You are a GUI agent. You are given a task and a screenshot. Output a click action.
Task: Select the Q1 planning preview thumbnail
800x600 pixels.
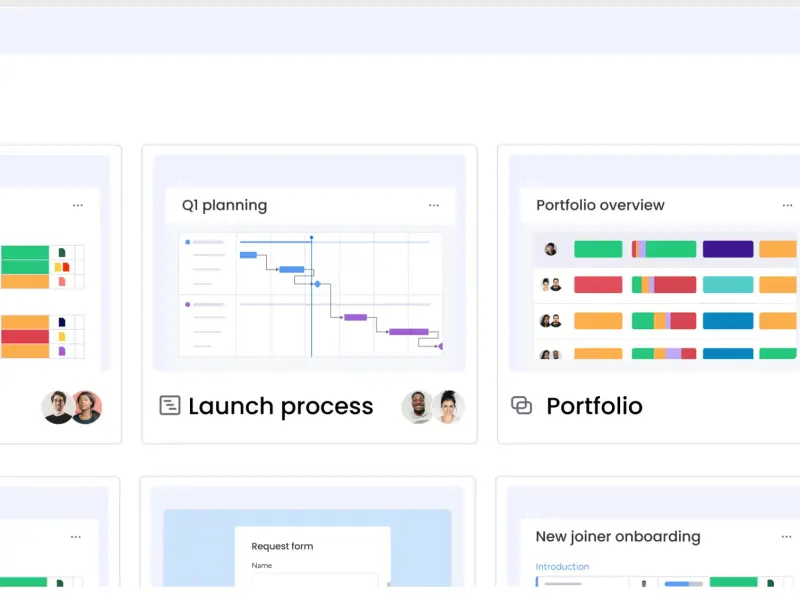coord(309,294)
